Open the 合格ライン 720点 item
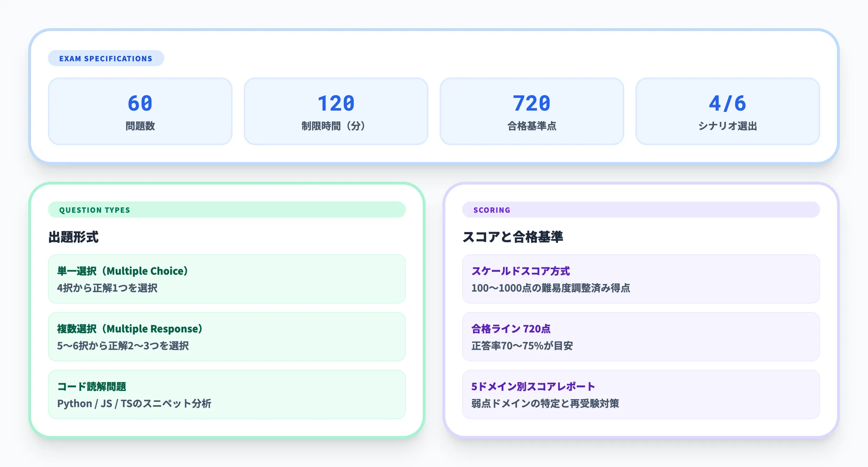The image size is (868, 467). point(641,337)
